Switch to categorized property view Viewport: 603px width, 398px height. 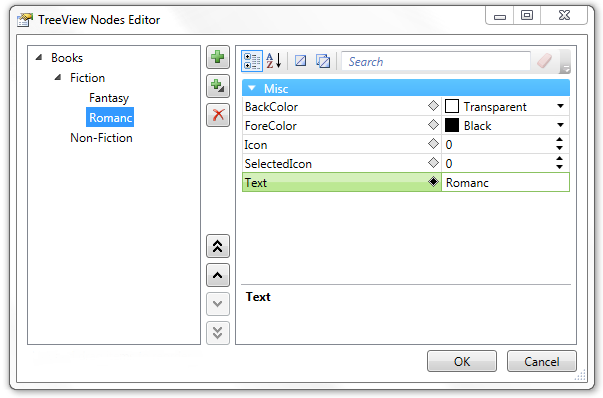tap(252, 61)
